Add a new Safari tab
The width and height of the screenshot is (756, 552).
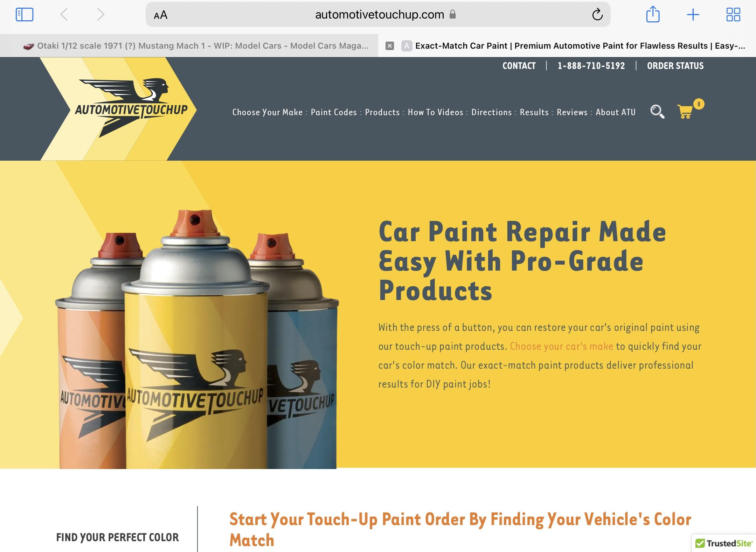click(x=693, y=15)
